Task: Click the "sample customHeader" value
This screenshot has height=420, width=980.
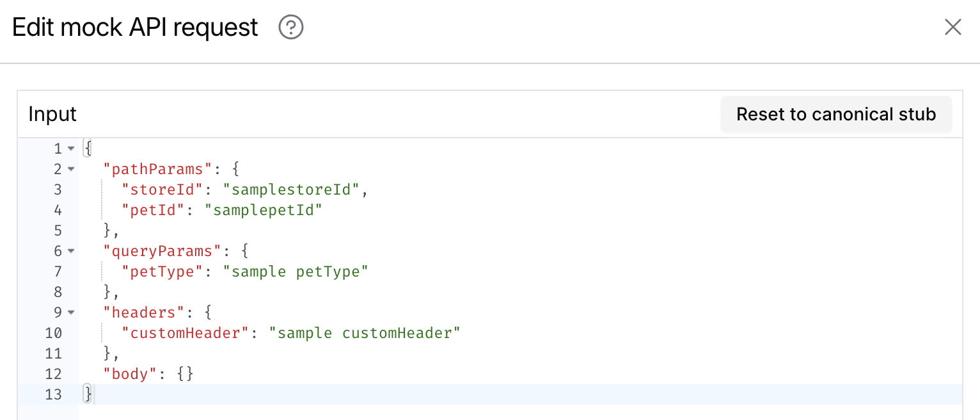Action: pyautogui.click(x=365, y=333)
